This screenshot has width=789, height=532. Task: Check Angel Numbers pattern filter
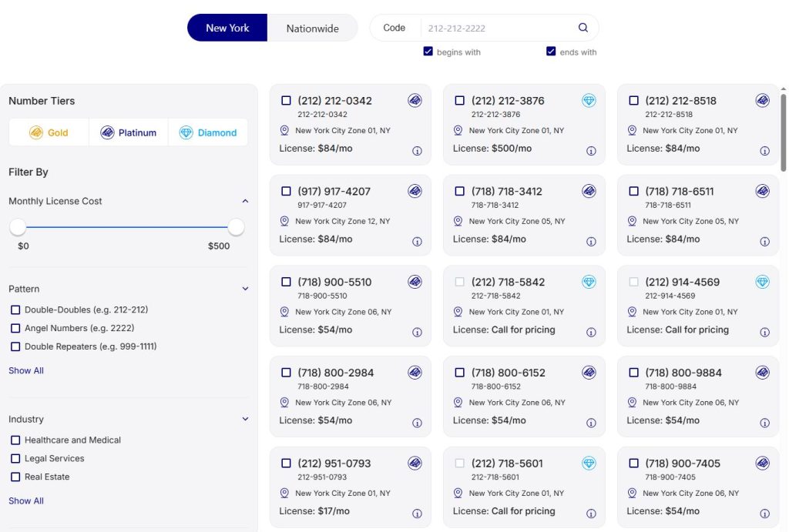pos(15,328)
